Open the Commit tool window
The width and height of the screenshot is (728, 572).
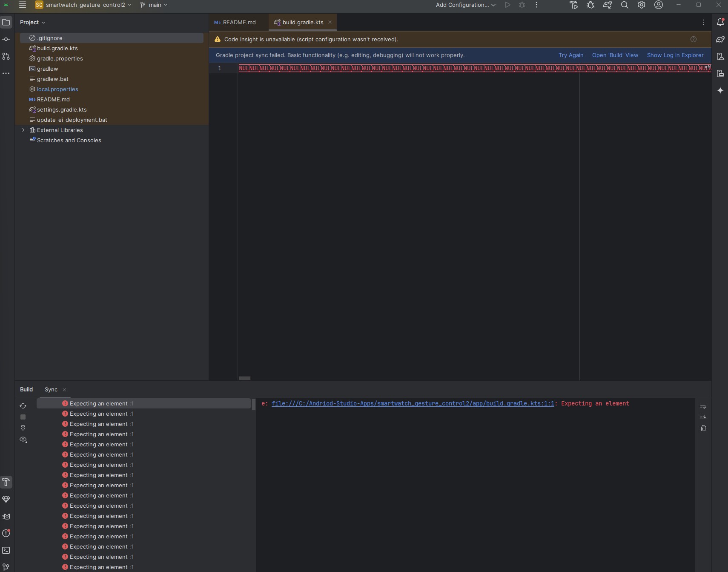6,39
